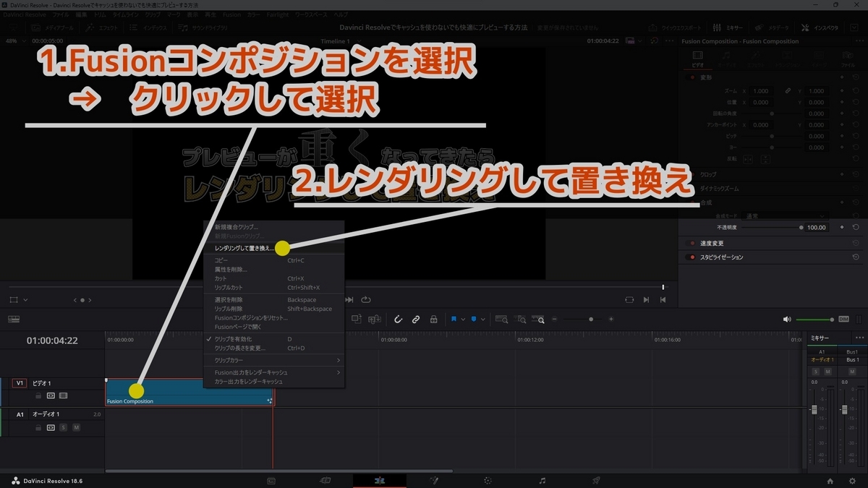868x488 pixels.
Task: Open the Fairlight audio page
Action: [x=542, y=480]
